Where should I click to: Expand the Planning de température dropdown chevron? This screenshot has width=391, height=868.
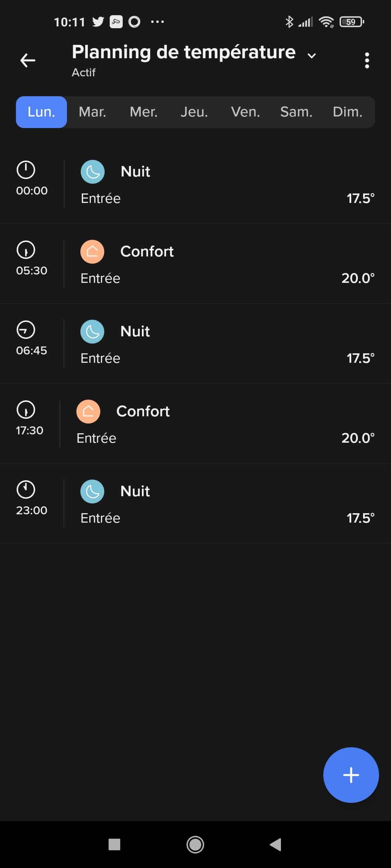tap(311, 55)
